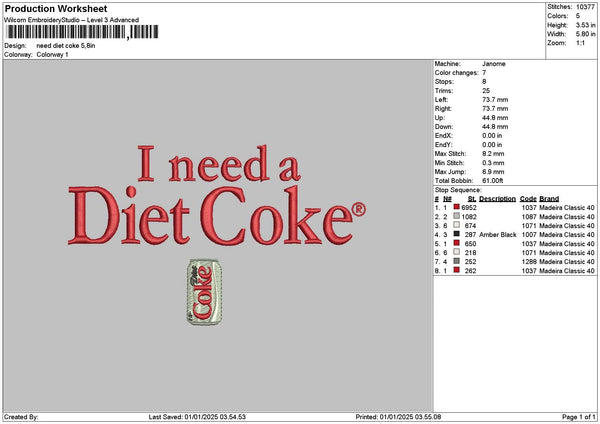Click the barcode under the worksheet title
Viewport: 600px width, 424px height.
click(x=82, y=32)
